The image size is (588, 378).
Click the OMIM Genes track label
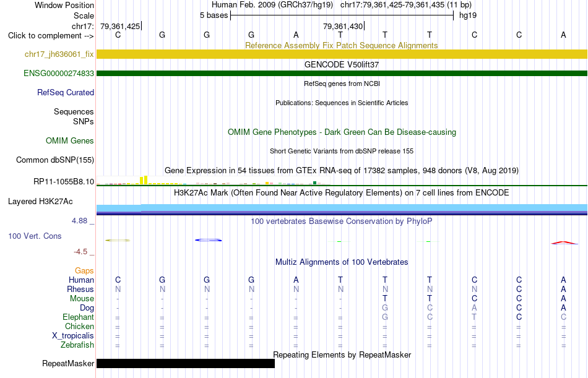[x=70, y=140]
